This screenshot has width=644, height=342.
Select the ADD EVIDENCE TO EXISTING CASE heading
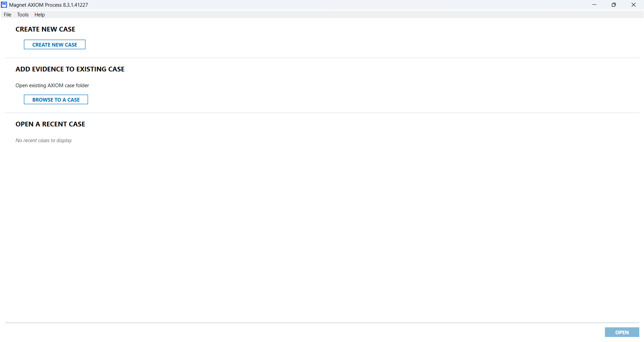pyautogui.click(x=70, y=69)
